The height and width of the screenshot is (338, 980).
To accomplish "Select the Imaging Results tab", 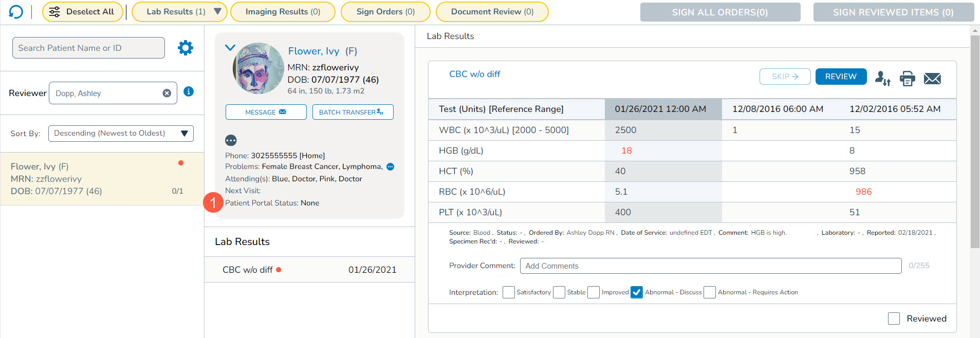I will [283, 12].
